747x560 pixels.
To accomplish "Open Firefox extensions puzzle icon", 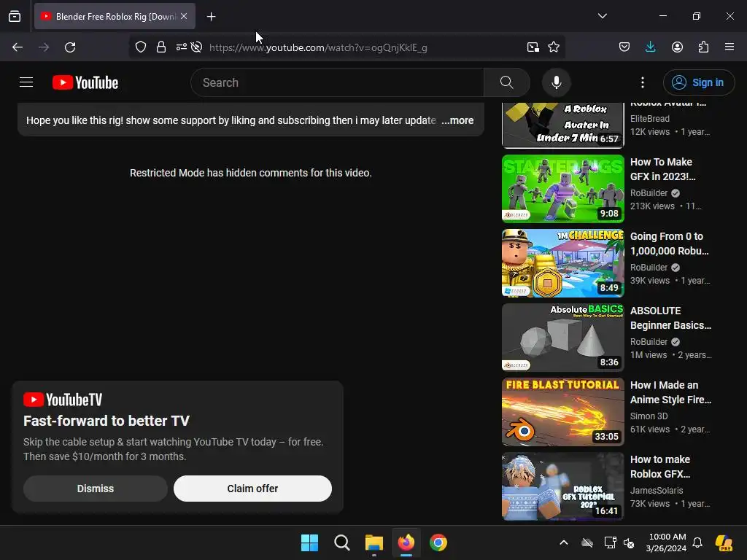I will (703, 47).
